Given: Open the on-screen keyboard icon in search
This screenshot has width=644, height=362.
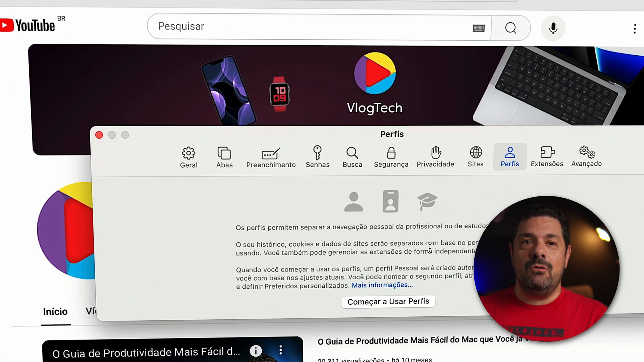Looking at the screenshot, I should (x=479, y=28).
